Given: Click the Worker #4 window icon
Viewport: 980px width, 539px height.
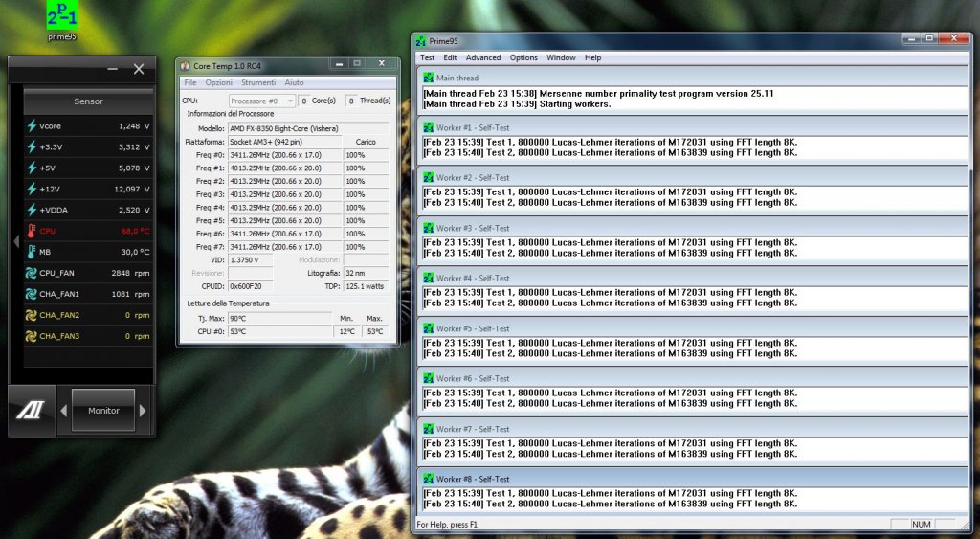Looking at the screenshot, I should 428,279.
